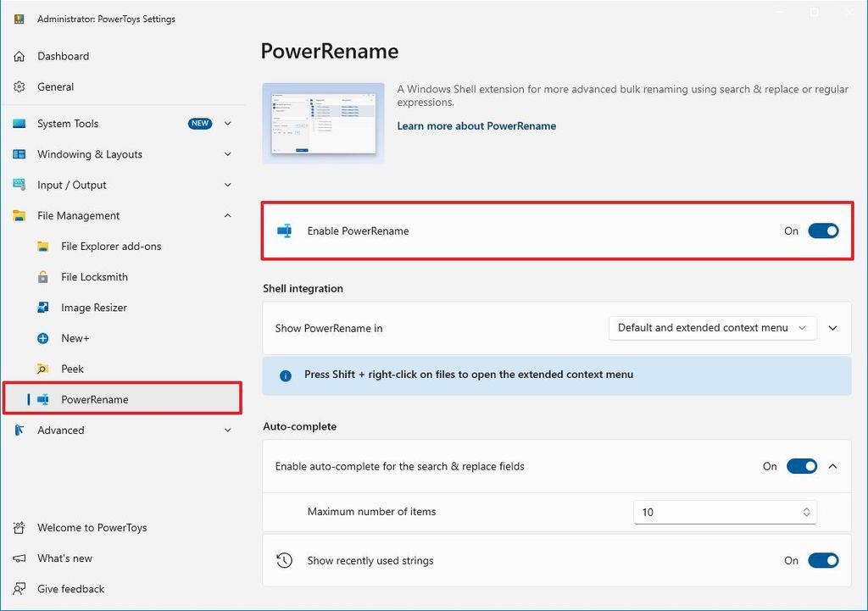Select the New+ icon in sidebar

(41, 338)
